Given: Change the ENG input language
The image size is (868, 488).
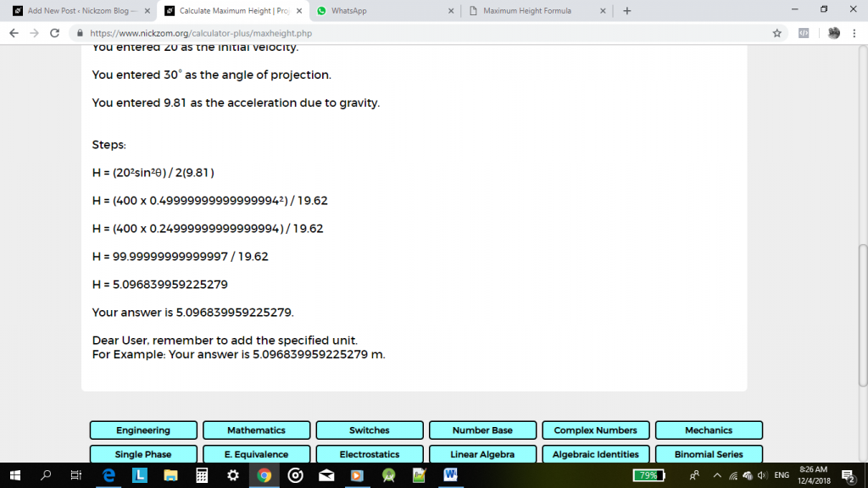Looking at the screenshot, I should (782, 475).
